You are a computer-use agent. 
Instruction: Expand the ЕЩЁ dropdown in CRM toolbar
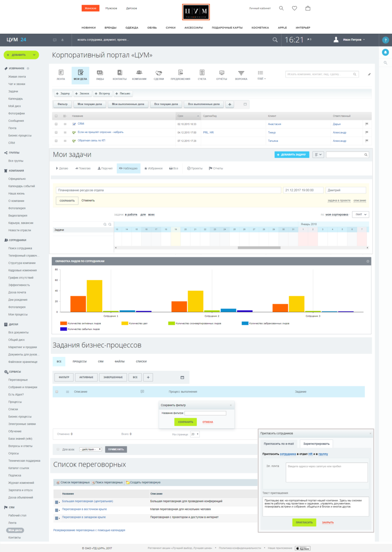click(x=261, y=75)
